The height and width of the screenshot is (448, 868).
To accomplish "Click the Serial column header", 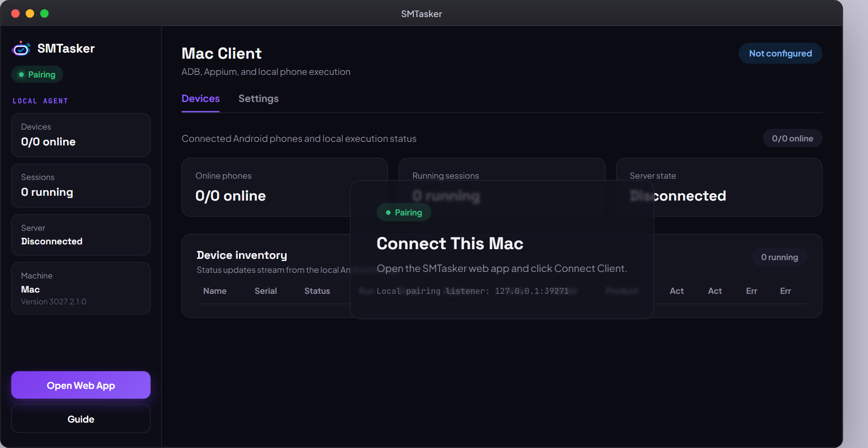I will [266, 291].
